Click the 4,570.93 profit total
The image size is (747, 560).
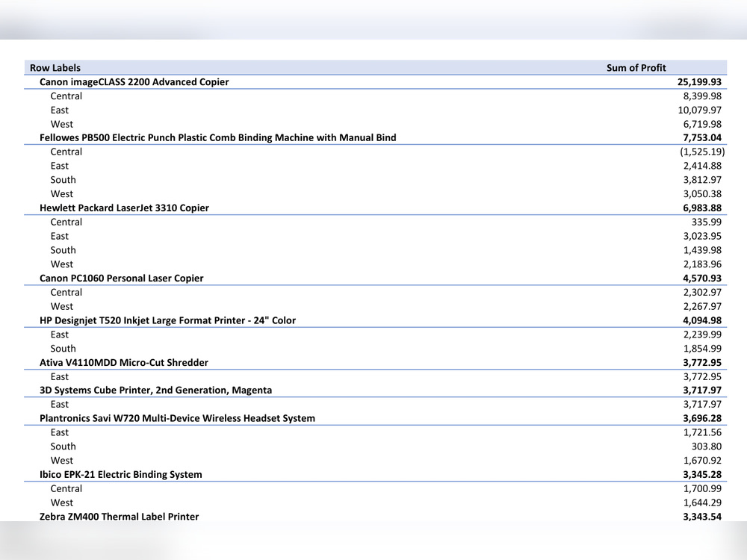(x=702, y=278)
